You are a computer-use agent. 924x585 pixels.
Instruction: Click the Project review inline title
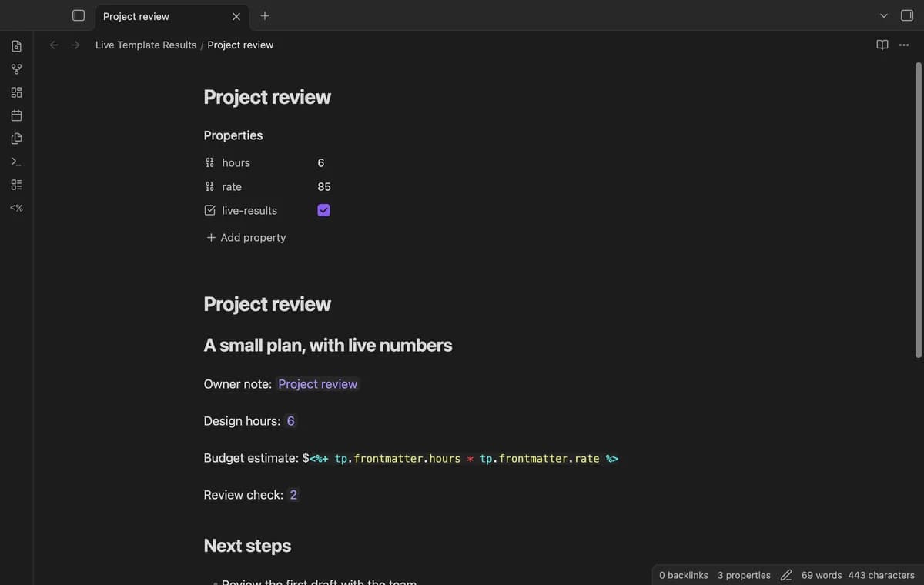click(267, 97)
